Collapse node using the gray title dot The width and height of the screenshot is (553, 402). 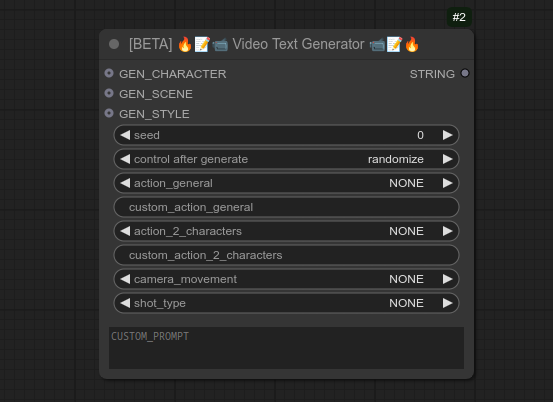[x=114, y=44]
